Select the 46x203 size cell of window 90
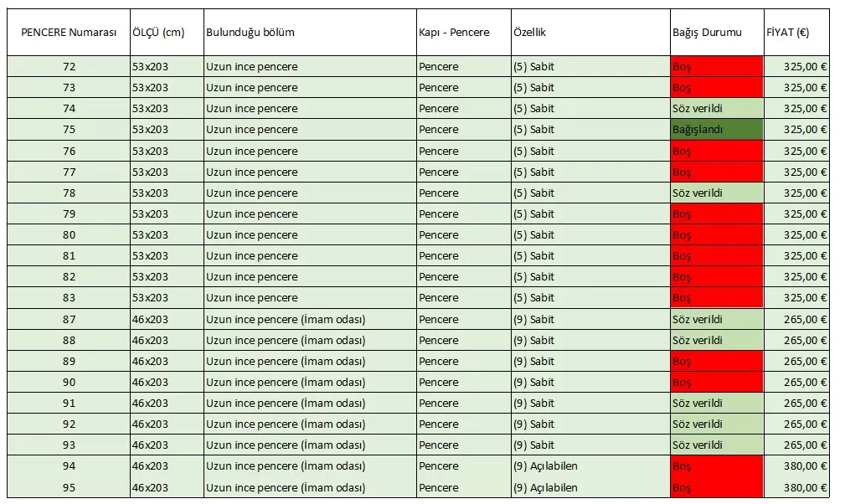 point(167,383)
